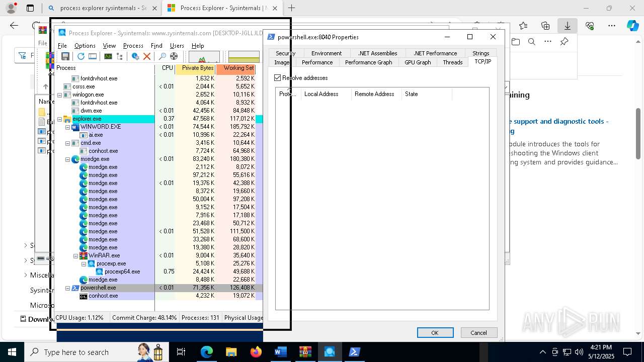Switch to the .NET Assemblies tab
The width and height of the screenshot is (644, 362).
[x=377, y=53]
